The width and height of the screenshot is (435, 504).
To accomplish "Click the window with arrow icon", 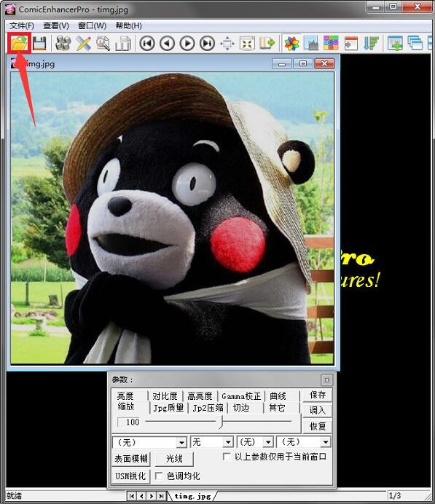I will coord(350,43).
